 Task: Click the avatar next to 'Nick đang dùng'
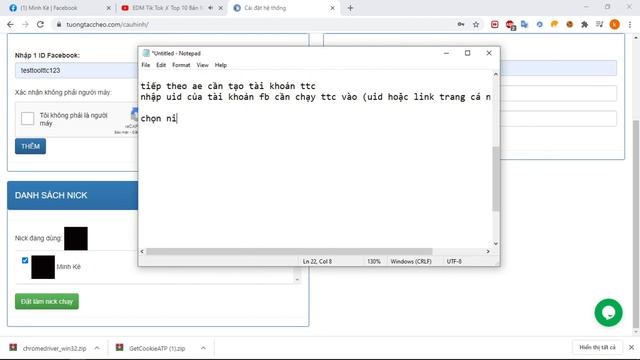click(x=76, y=238)
